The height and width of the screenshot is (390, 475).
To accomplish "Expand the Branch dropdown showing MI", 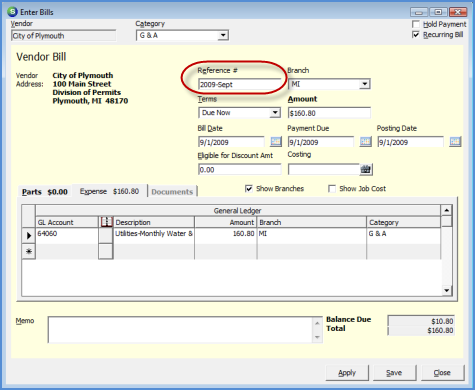I will tap(365, 84).
